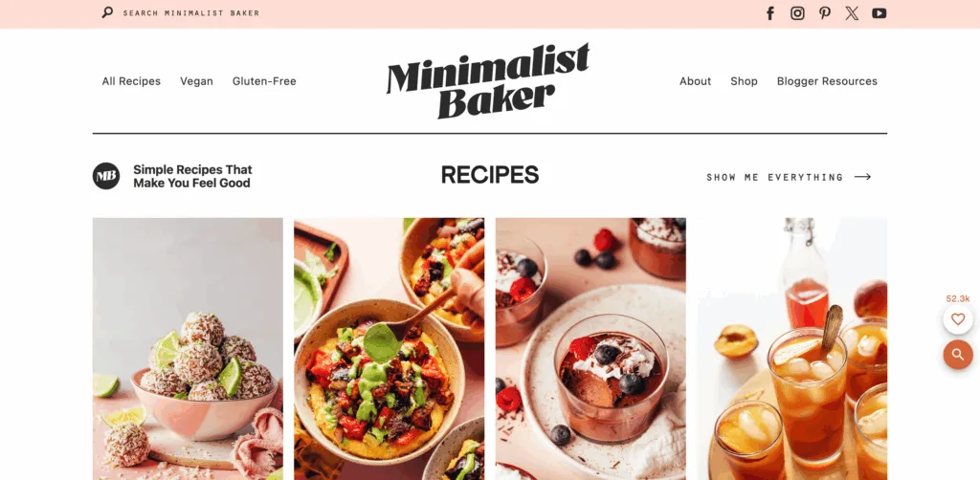
Task: Open the All Recipes menu item
Action: (131, 81)
